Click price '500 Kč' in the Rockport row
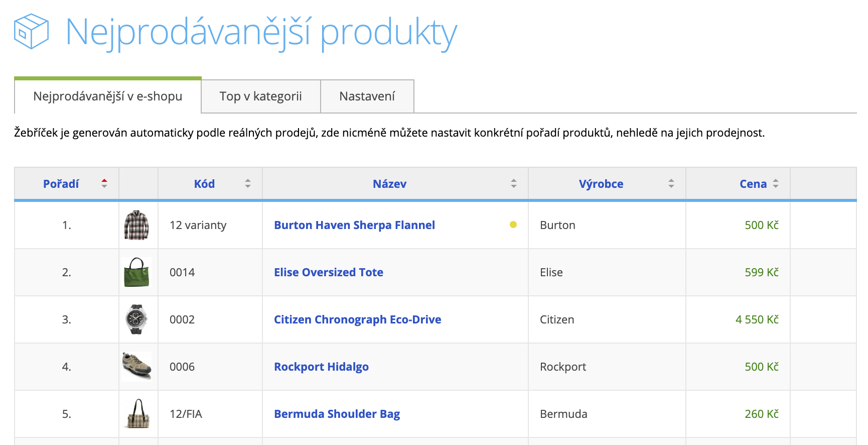868x445 pixels. tap(762, 367)
